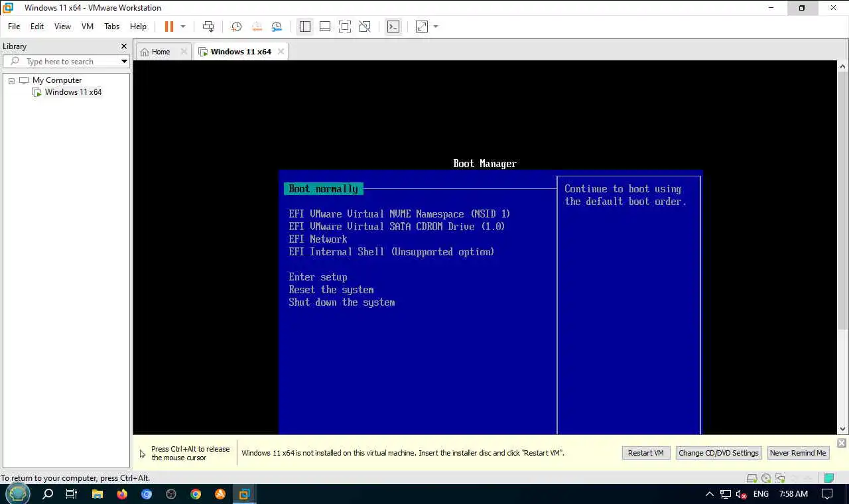Open the Snapshot Manager icon
849x504 pixels.
[x=277, y=27]
